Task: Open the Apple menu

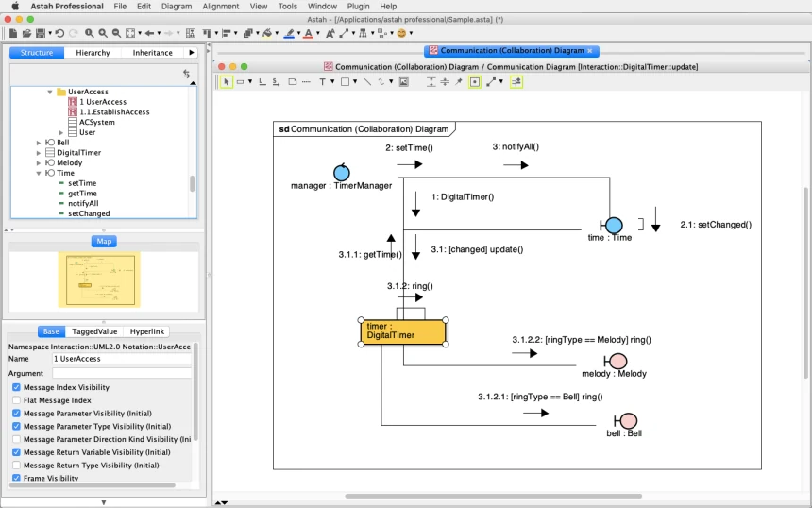Action: click(x=15, y=7)
